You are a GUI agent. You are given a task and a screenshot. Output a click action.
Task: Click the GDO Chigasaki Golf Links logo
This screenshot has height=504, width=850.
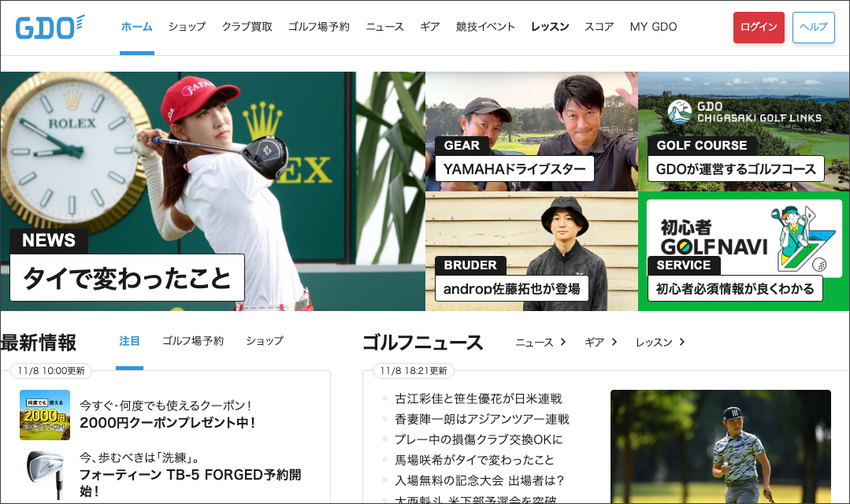tap(744, 112)
